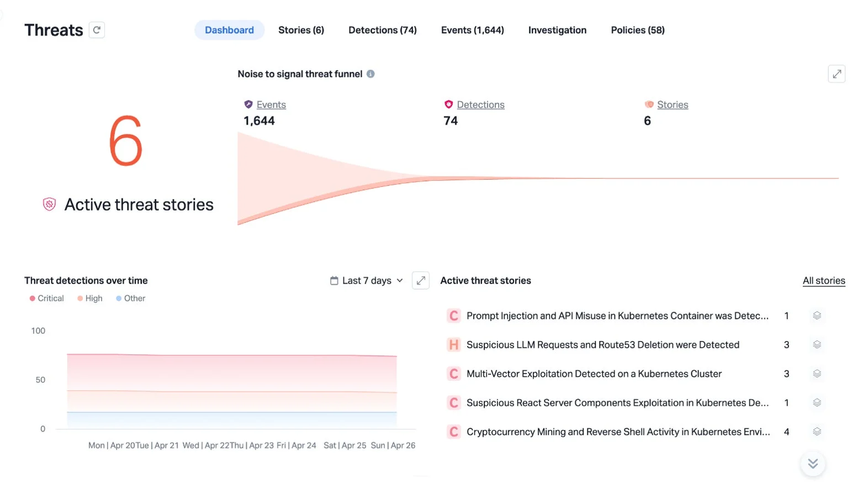
Task: Open the Stories link in the funnel
Action: [x=673, y=104]
